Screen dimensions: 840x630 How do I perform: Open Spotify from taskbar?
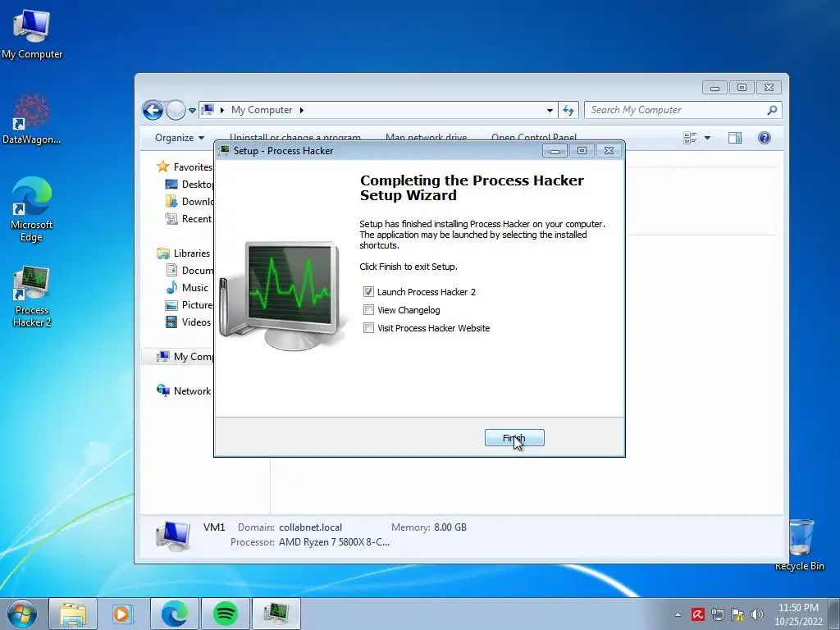pyautogui.click(x=225, y=614)
